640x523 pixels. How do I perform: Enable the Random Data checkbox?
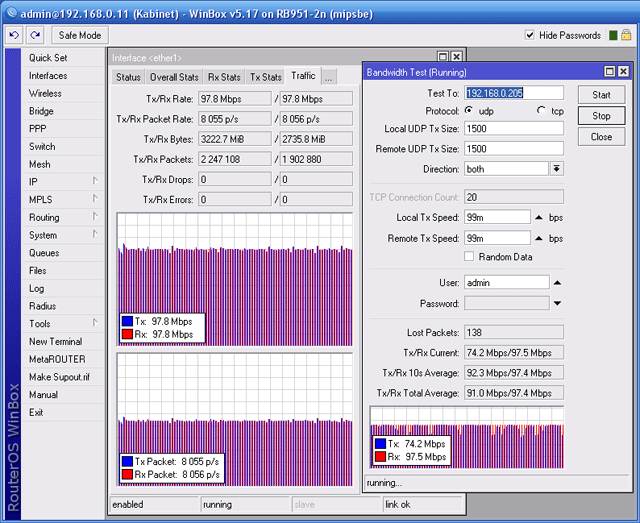[469, 256]
